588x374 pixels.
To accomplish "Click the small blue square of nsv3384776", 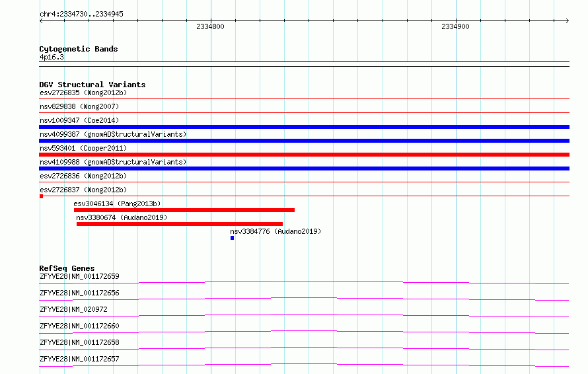I will pos(232,238).
